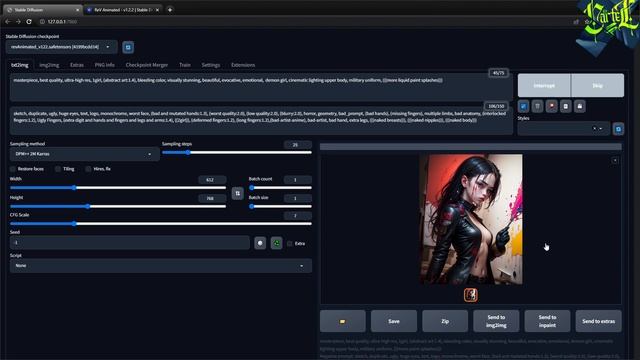Open the Styles dropdown arrow
This screenshot has width=640, height=360.
(x=601, y=129)
